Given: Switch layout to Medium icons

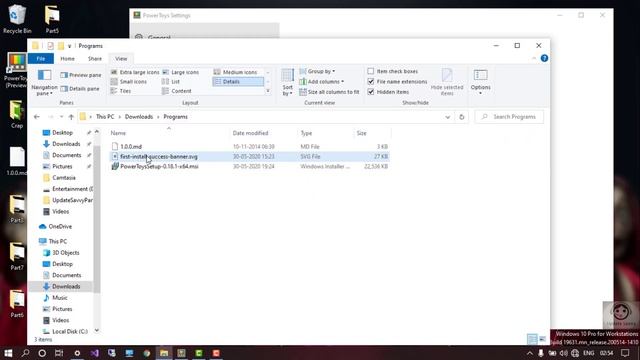Looking at the screenshot, I should [x=236, y=72].
